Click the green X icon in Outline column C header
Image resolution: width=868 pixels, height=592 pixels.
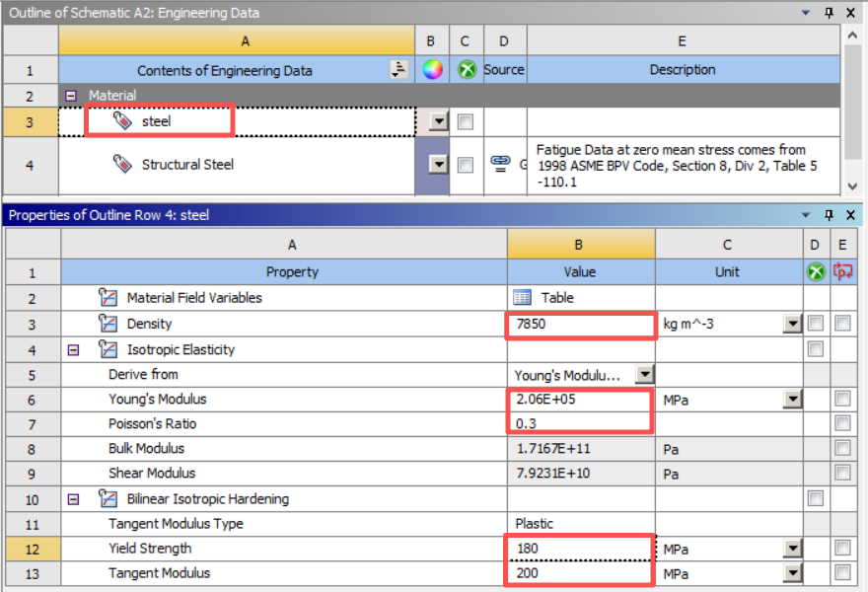[467, 70]
